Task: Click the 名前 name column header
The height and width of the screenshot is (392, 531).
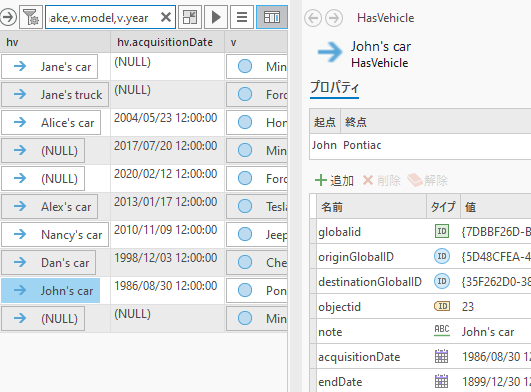Action: (371, 206)
